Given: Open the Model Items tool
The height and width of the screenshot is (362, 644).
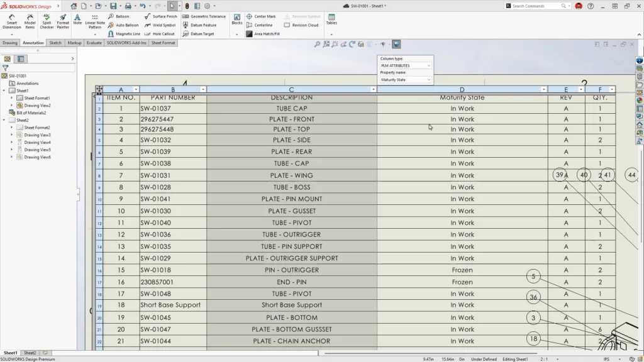Looking at the screenshot, I should 30,19.
